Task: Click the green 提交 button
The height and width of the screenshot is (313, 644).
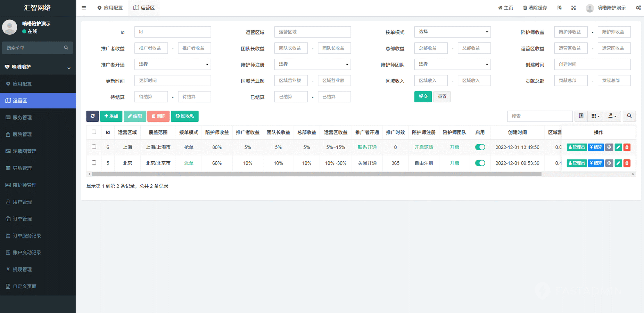Action: click(x=423, y=97)
